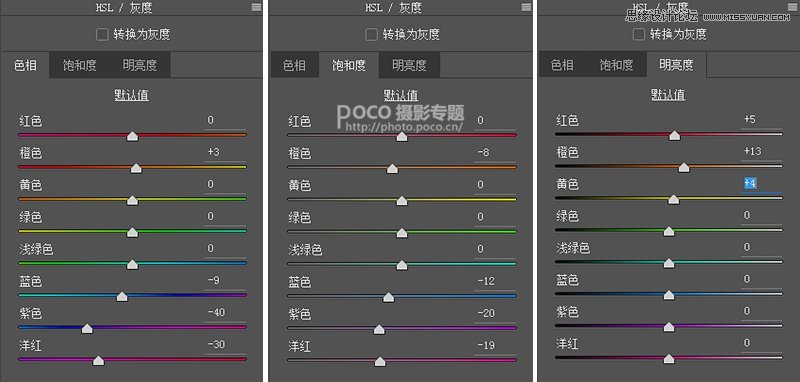Click the 蓝色 luminance slider handle
This screenshot has height=382, width=800.
[x=669, y=295]
